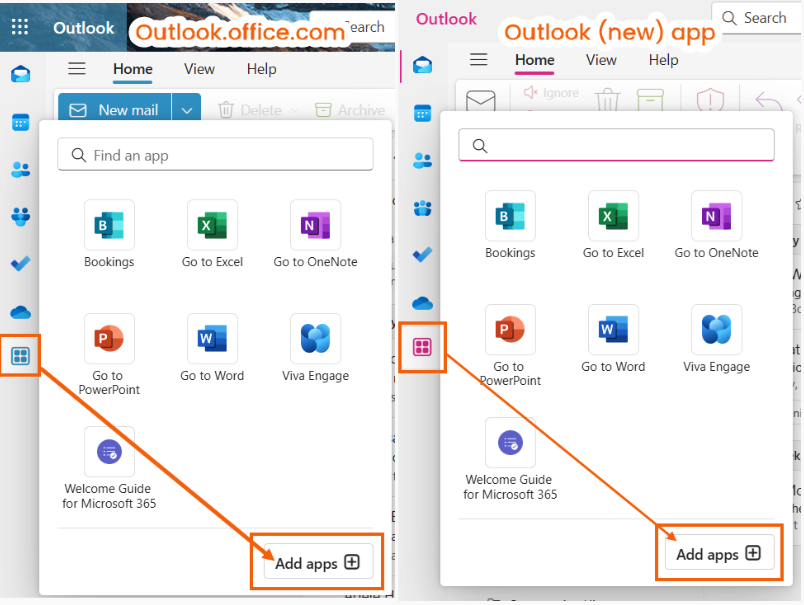The height and width of the screenshot is (605, 804).
Task: Open Home tab in Outlook web
Action: pos(133,69)
